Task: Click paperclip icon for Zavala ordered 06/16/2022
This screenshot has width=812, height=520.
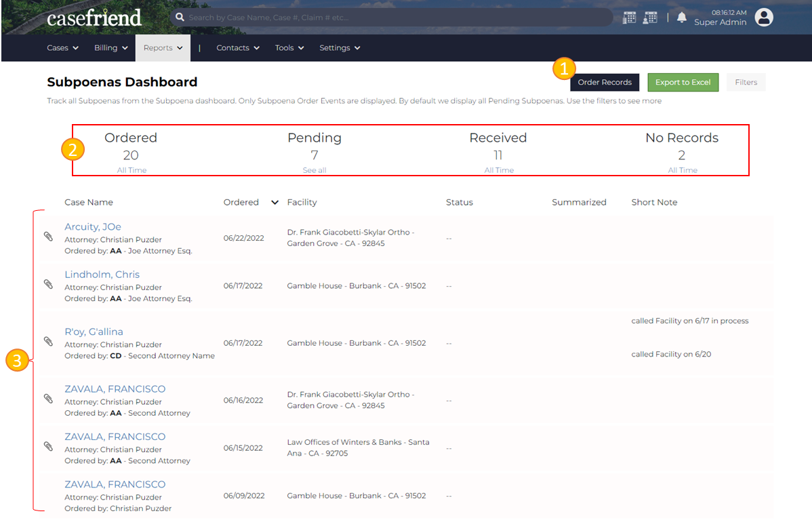Action: coord(48,399)
